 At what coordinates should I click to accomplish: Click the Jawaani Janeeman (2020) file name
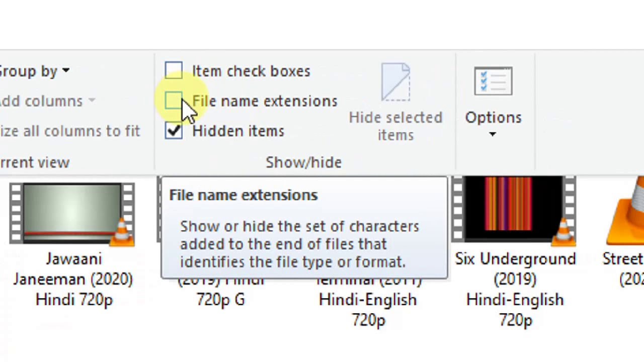click(x=73, y=269)
